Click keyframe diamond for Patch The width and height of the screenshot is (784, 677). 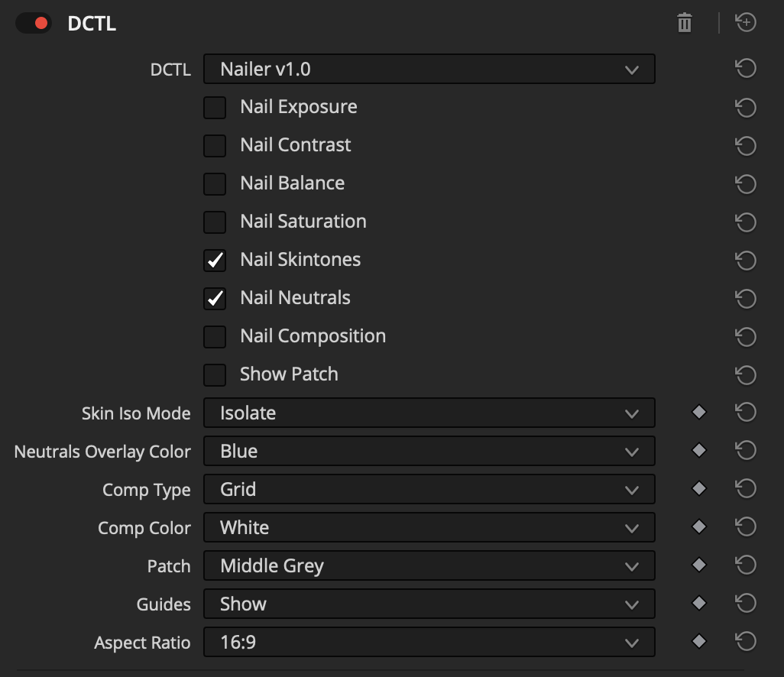[698, 565]
